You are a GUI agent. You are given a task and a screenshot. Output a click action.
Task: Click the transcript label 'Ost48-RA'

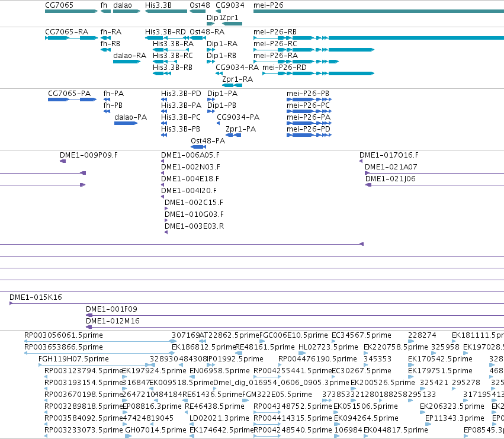207,32
